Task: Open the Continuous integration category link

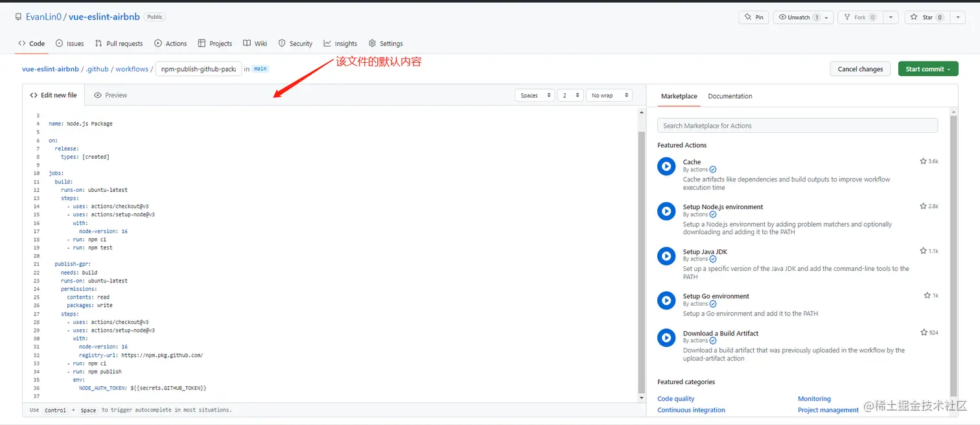Action: 691,409
